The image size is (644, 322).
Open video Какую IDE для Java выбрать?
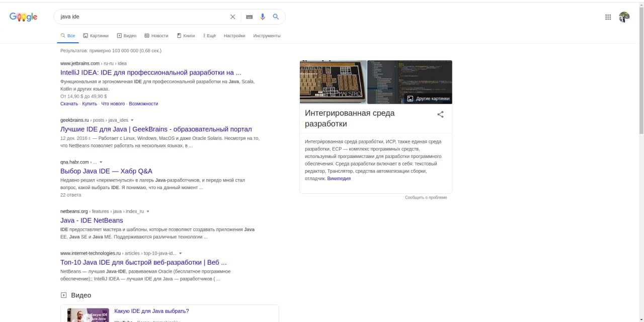[x=151, y=311]
